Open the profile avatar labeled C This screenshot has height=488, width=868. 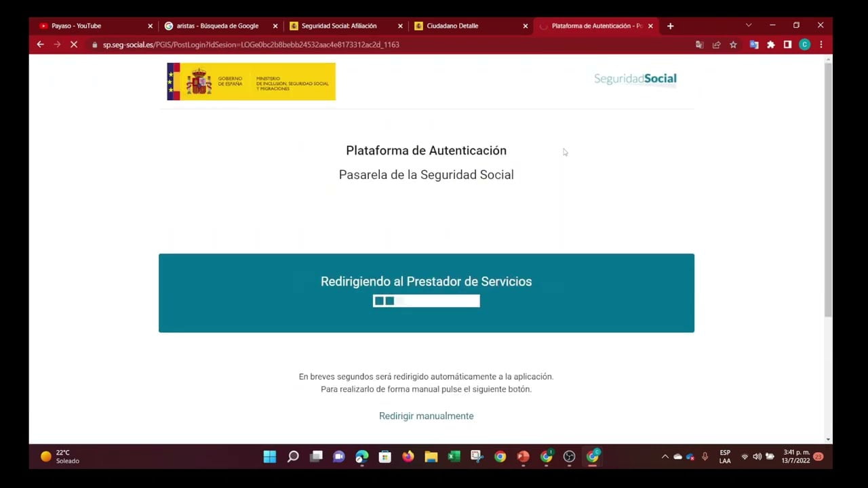pyautogui.click(x=804, y=45)
